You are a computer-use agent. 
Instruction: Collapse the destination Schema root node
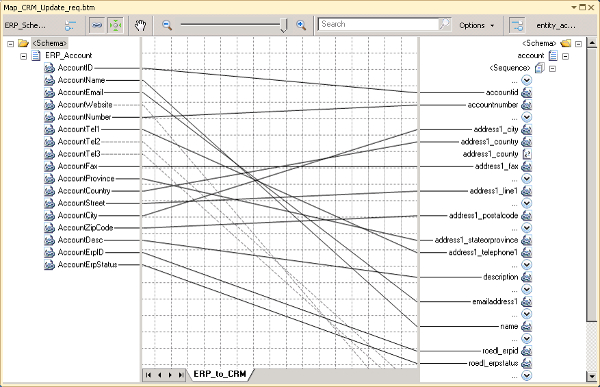pos(579,44)
